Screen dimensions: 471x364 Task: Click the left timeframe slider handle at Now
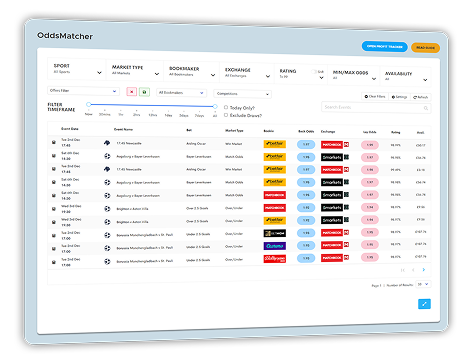[88, 104]
